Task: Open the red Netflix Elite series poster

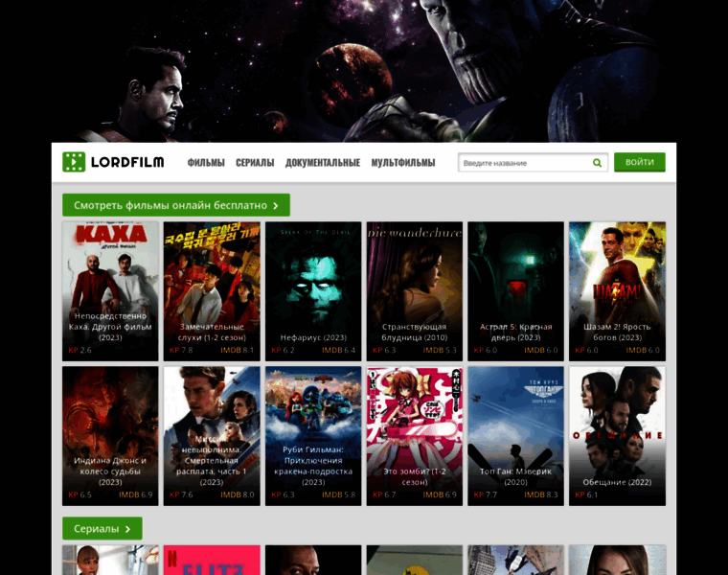Action: click(212, 560)
